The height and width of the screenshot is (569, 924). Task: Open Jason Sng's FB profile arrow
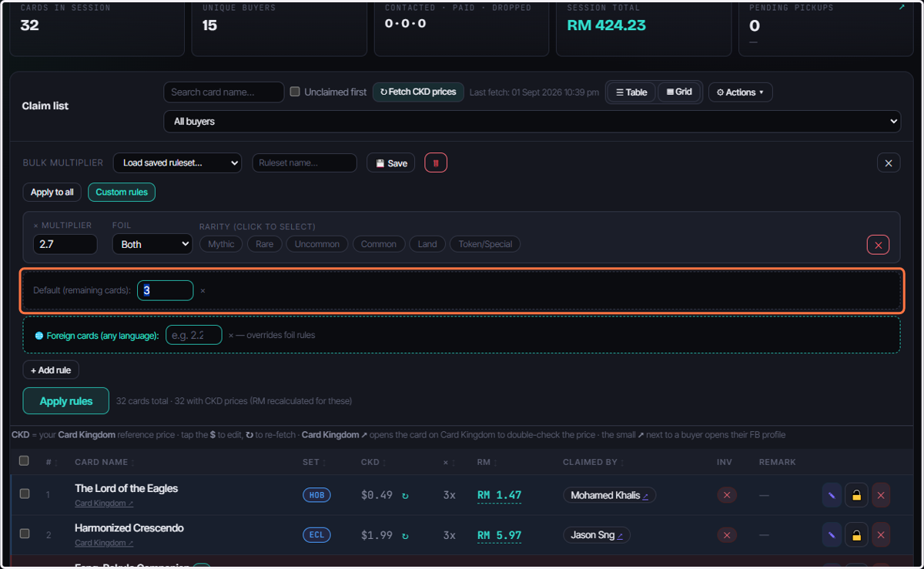620,536
